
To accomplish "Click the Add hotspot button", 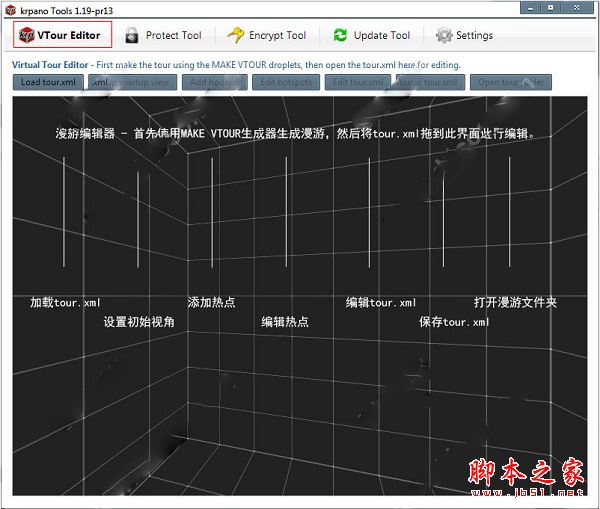I will point(215,82).
